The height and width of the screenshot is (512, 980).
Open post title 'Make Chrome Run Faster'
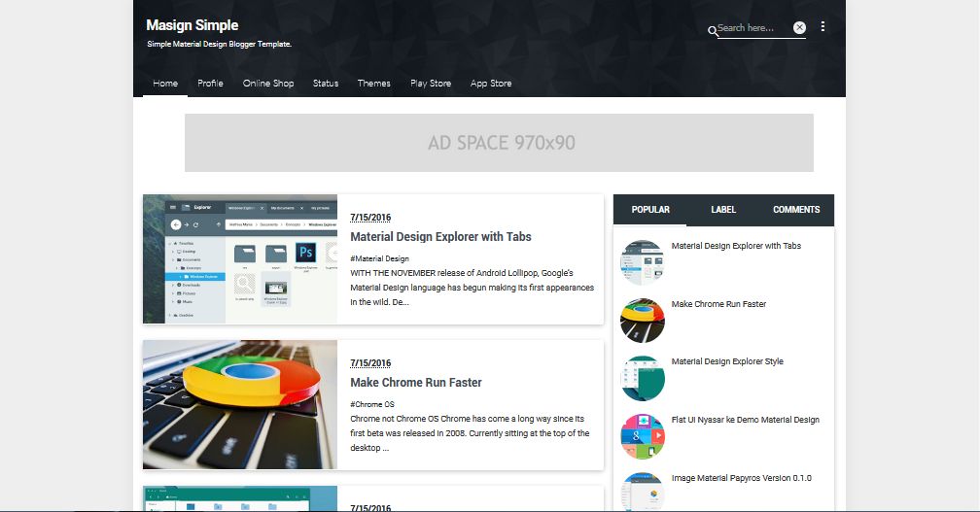tap(416, 382)
